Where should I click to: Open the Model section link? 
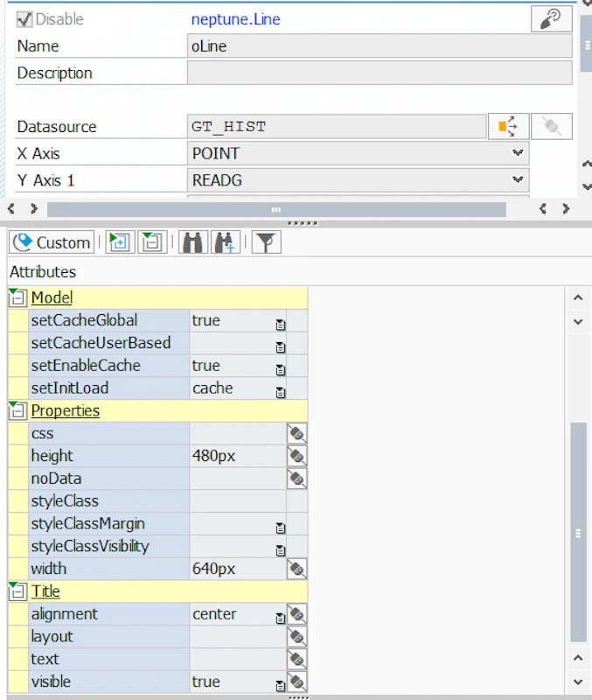click(x=52, y=297)
